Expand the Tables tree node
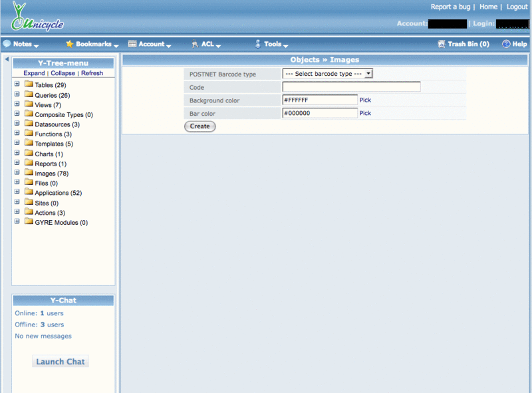 pyautogui.click(x=17, y=85)
